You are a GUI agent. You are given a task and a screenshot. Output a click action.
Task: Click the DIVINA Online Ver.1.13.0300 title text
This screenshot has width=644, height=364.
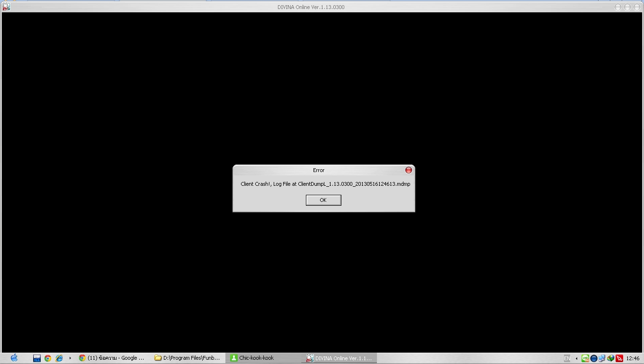311,7
